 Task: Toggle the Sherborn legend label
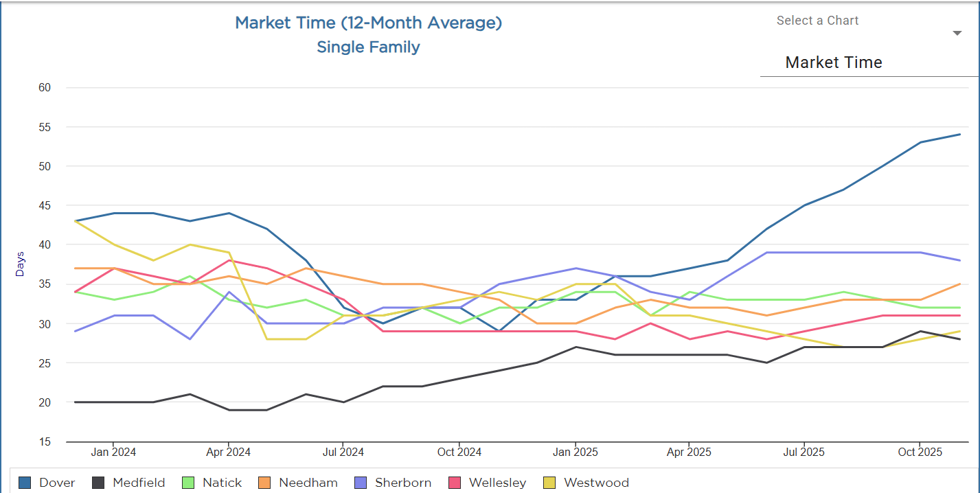(x=403, y=483)
